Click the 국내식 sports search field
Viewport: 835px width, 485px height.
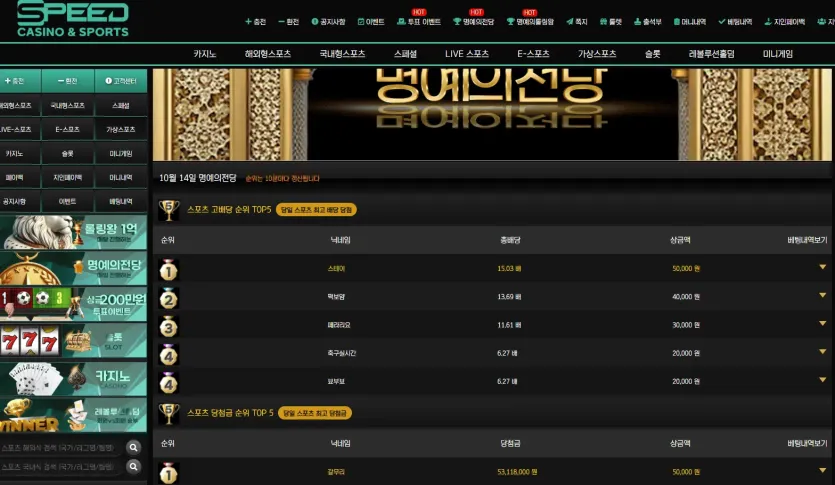[61, 467]
